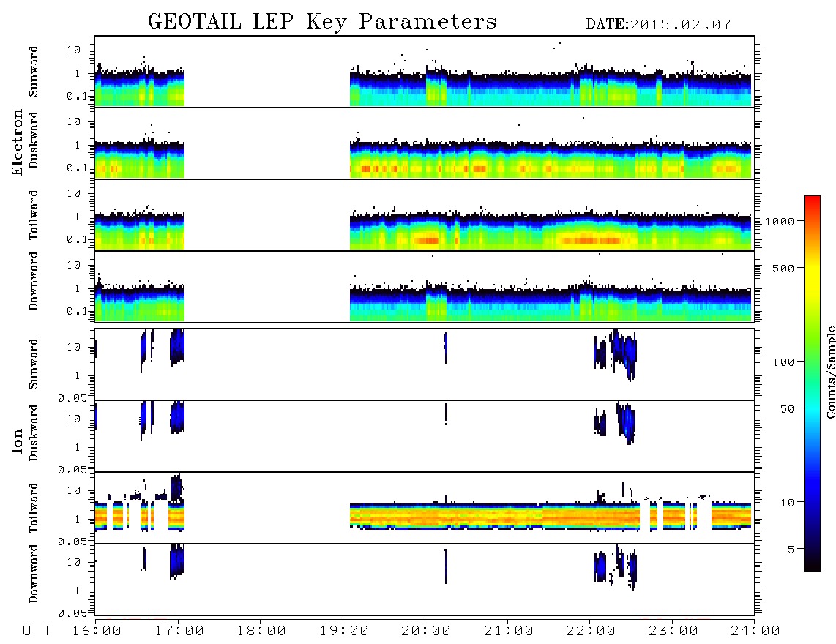Image resolution: width=836 pixels, height=644 pixels.
Task: Click the '23:00' time tick label
Action: 673,632
